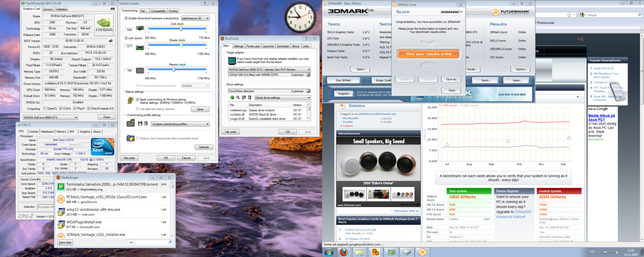Switch to the Validation tab in GPU-Z

pos(61,9)
